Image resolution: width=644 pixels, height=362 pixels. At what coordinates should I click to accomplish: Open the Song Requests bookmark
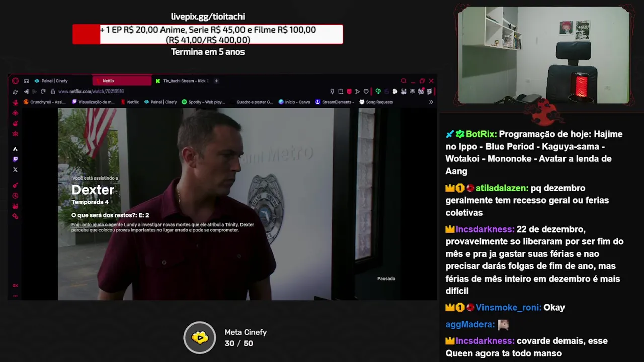point(376,102)
